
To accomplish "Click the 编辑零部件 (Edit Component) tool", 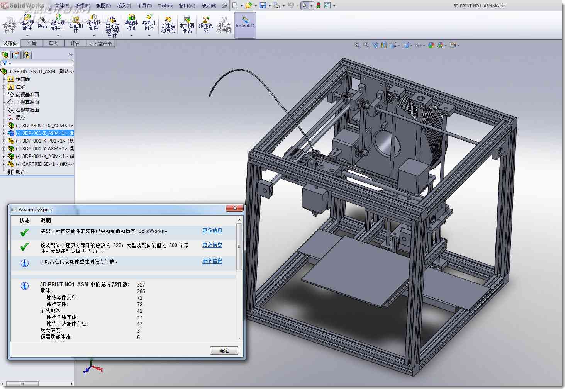I will coord(9,25).
